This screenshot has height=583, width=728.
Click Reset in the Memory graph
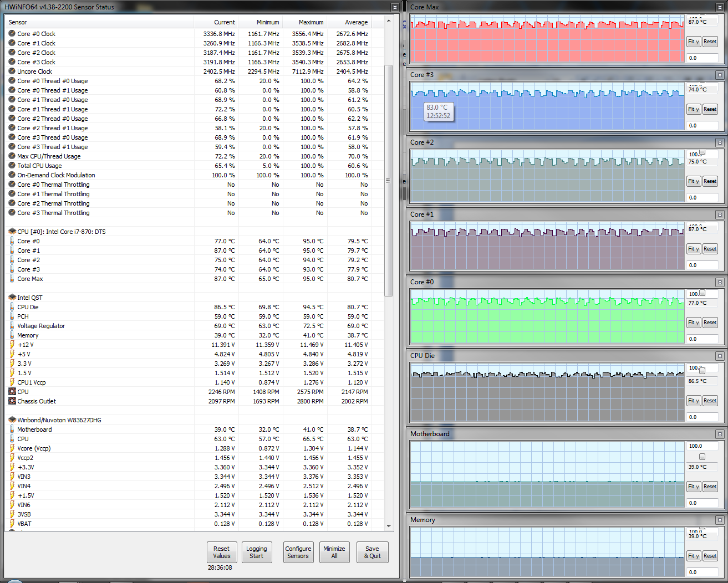click(710, 556)
